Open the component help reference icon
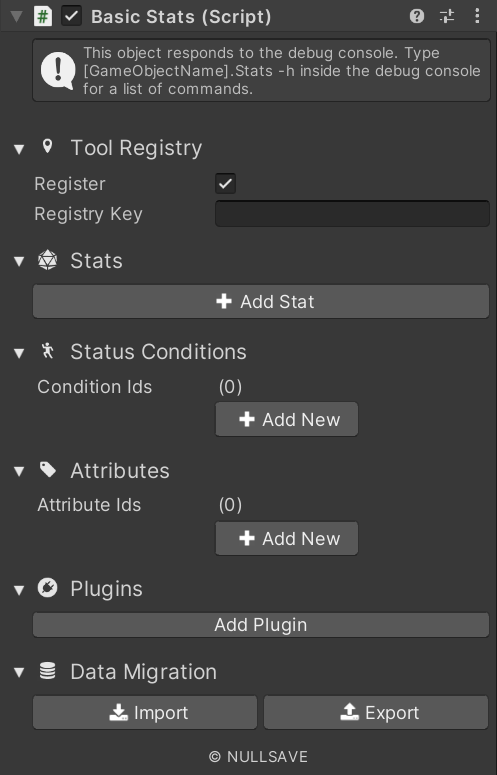The image size is (497, 775). tap(416, 16)
